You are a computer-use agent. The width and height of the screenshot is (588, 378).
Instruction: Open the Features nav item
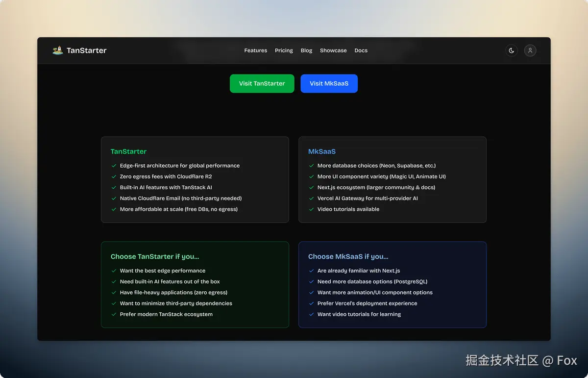(256, 50)
